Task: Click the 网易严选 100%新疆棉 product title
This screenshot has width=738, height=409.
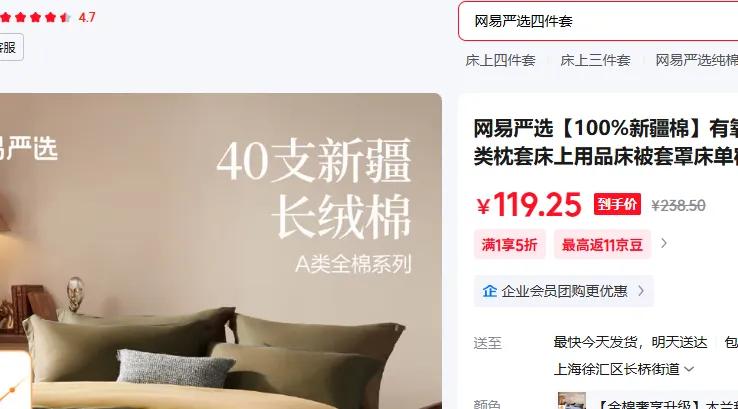Action: (x=606, y=143)
